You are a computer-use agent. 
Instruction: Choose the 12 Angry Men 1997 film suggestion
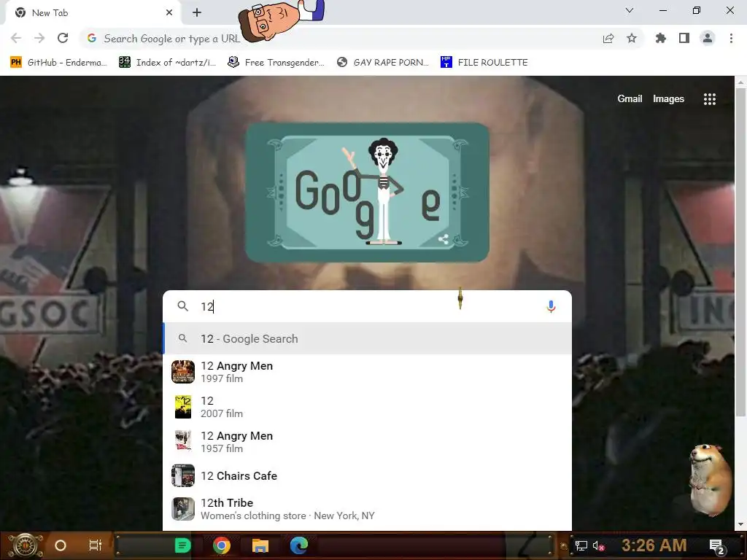[367, 372]
